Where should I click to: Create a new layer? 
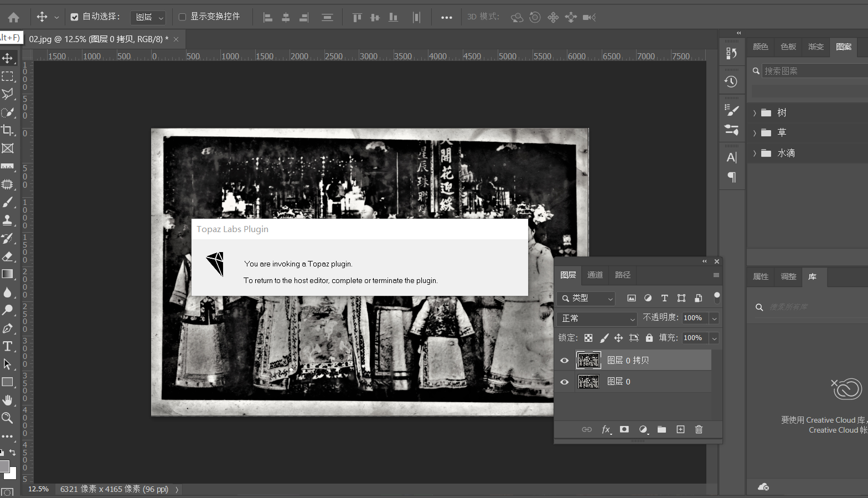coord(681,429)
